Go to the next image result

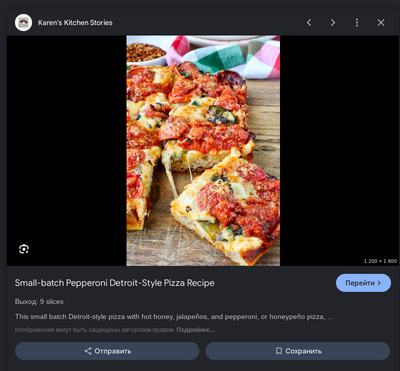tap(333, 23)
